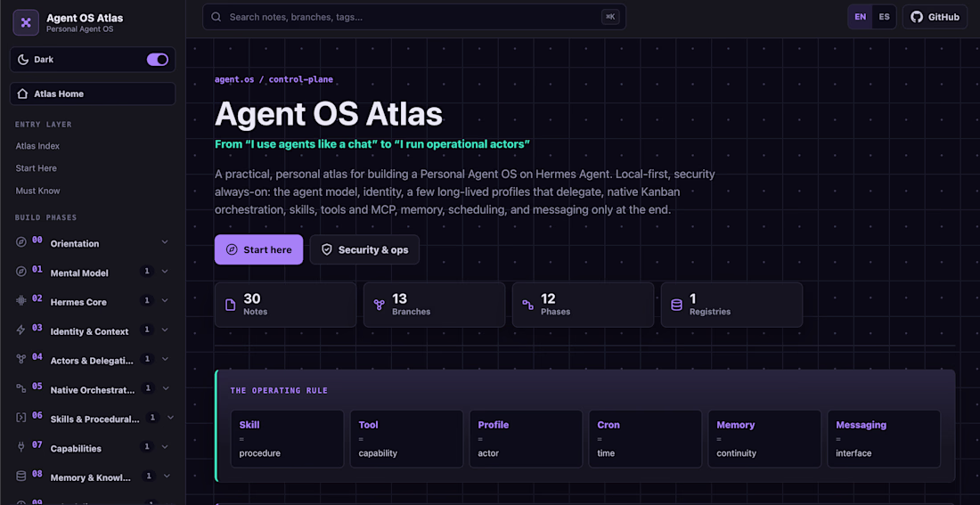Expand the Hermes Core chevron
The width and height of the screenshot is (980, 505).
click(x=165, y=301)
